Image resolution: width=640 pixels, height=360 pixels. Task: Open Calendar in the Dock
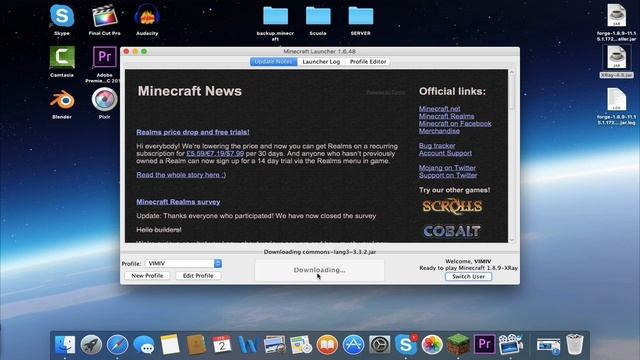point(222,345)
